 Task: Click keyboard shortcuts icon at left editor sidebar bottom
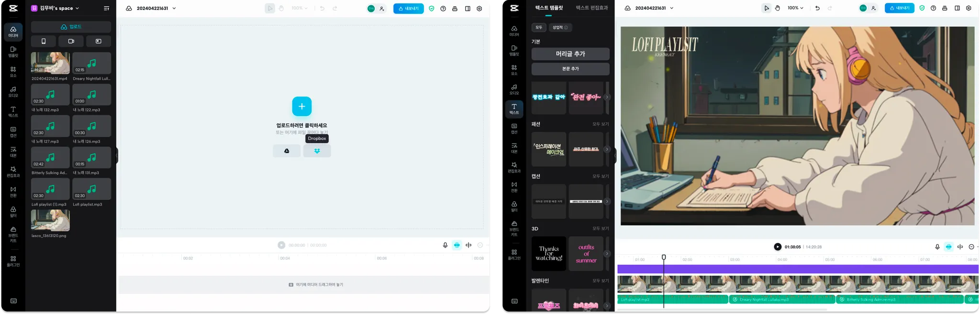[13, 301]
